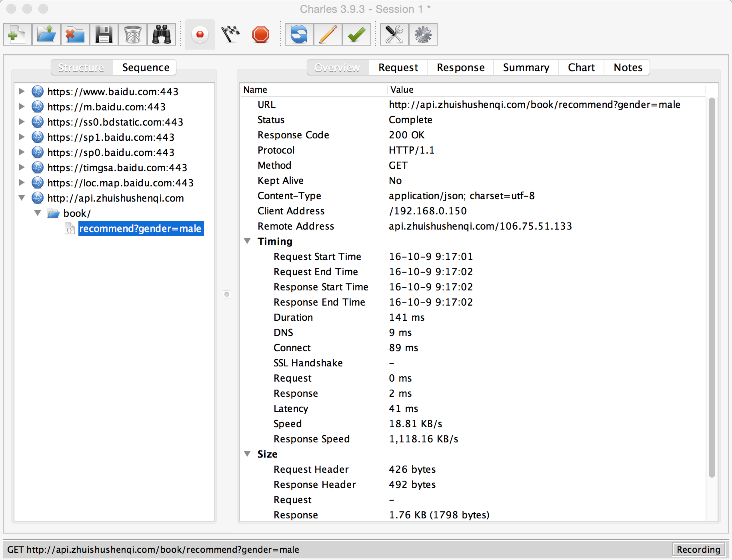Viewport: 732px width, 560px height.
Task: Click the Recording status button
Action: 698,550
